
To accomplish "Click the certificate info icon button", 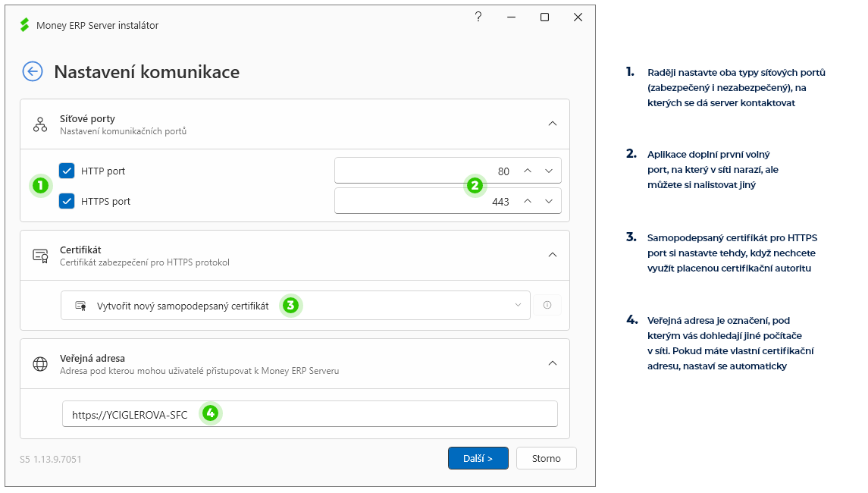I will coord(547,305).
